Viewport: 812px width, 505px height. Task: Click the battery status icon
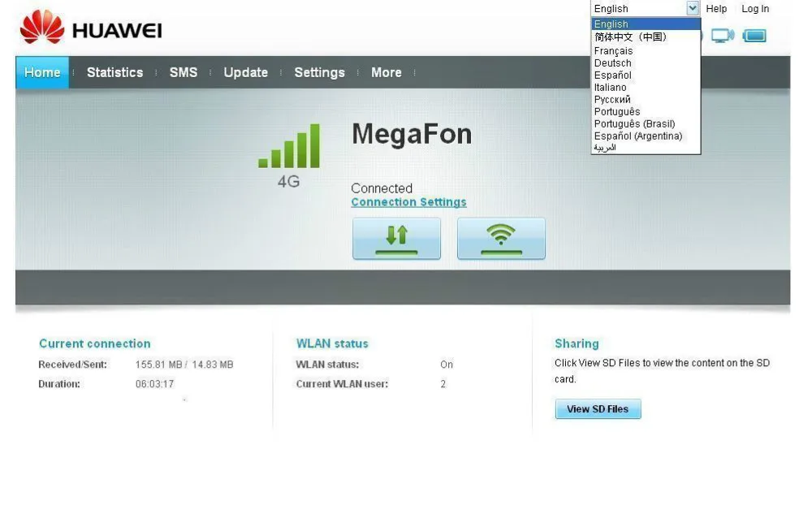click(754, 36)
